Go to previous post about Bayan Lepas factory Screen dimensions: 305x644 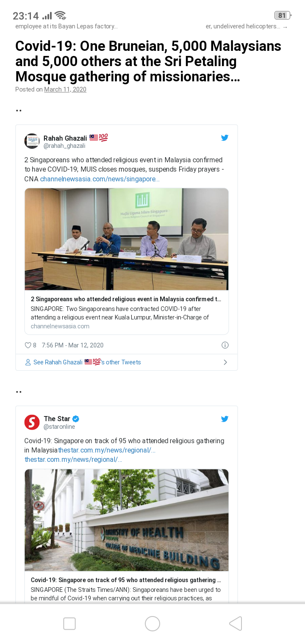66,26
